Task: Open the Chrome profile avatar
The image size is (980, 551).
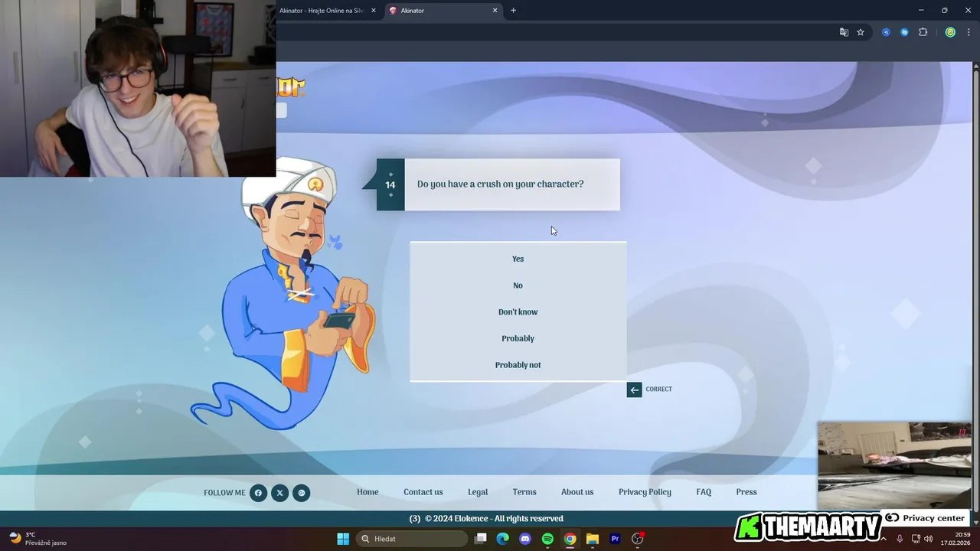Action: tap(950, 32)
